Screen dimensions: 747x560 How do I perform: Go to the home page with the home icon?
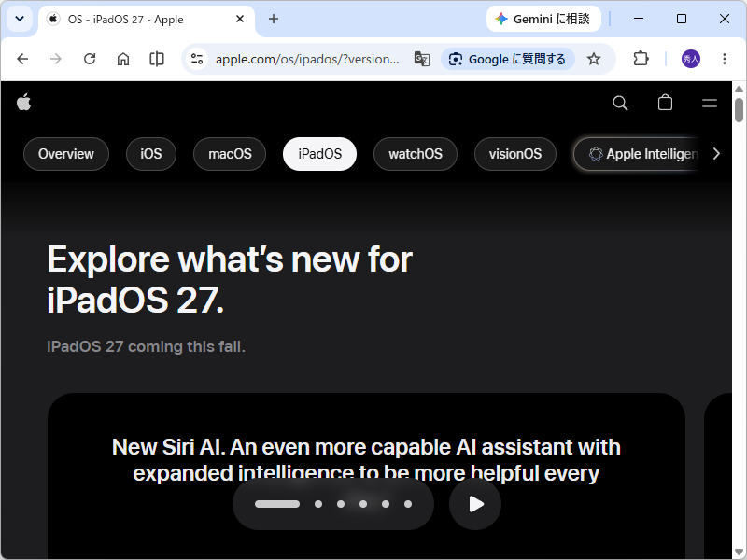pos(123,59)
